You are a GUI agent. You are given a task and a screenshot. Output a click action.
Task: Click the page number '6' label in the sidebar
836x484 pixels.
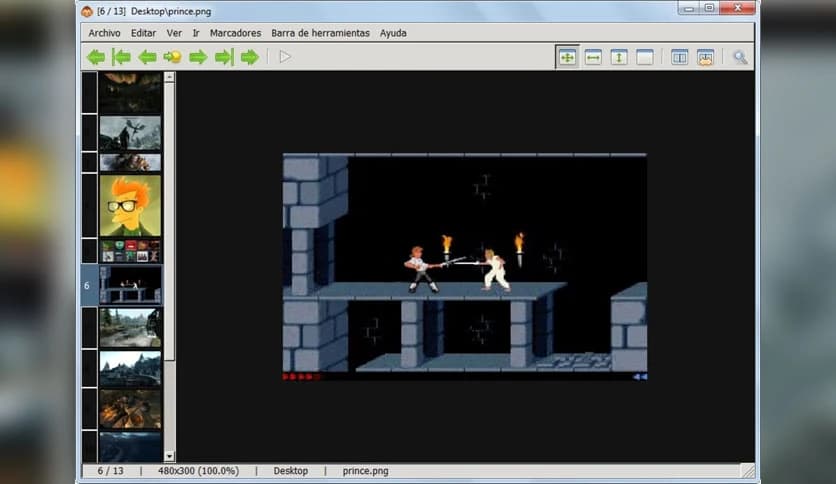pyautogui.click(x=87, y=286)
